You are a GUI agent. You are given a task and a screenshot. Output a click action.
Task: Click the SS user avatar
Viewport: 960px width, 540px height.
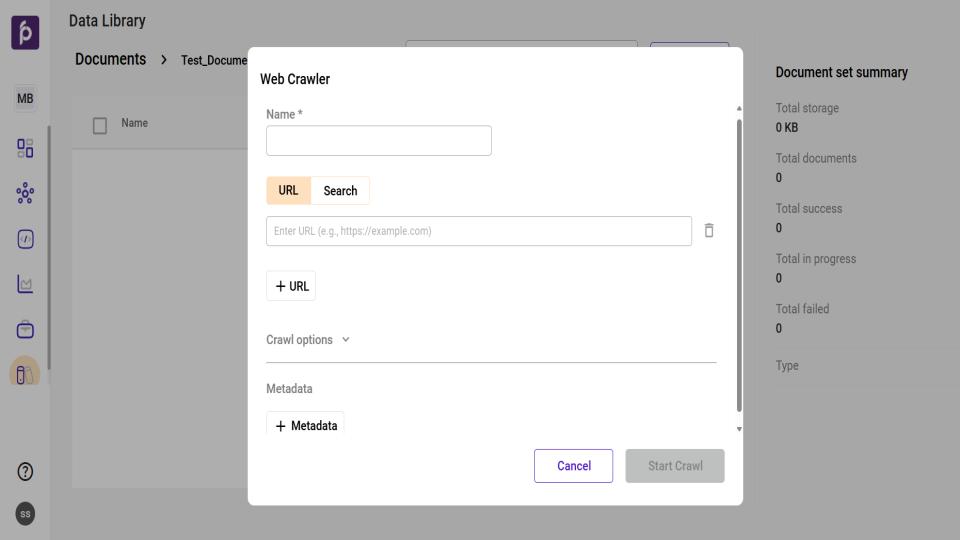pos(25,514)
